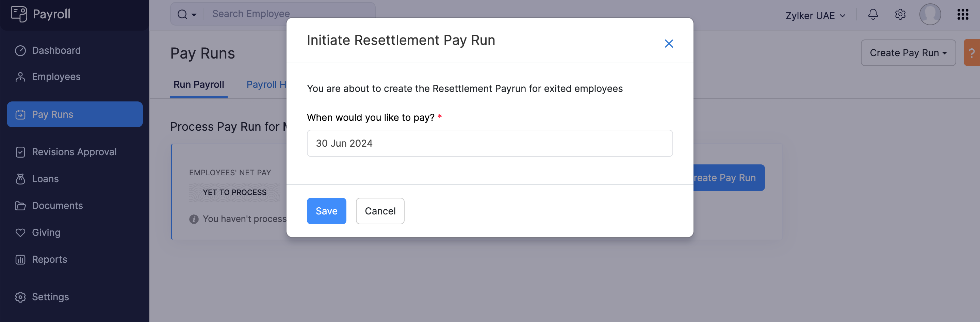
Task: Click the orange help question icon
Action: coord(971,53)
